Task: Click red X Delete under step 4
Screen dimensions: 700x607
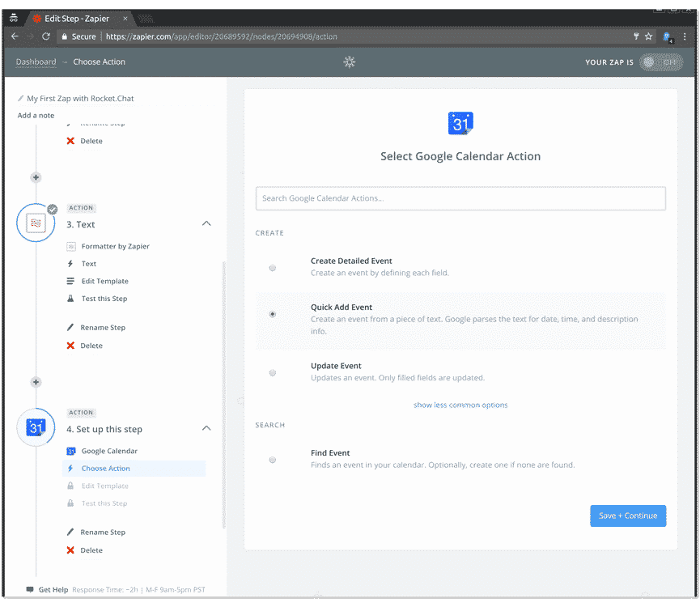Action: (70, 550)
